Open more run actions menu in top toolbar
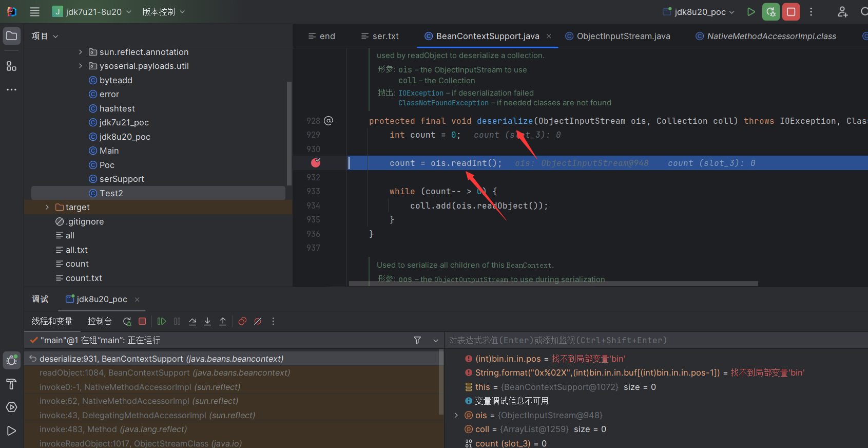Image resolution: width=868 pixels, height=448 pixels. coord(811,12)
